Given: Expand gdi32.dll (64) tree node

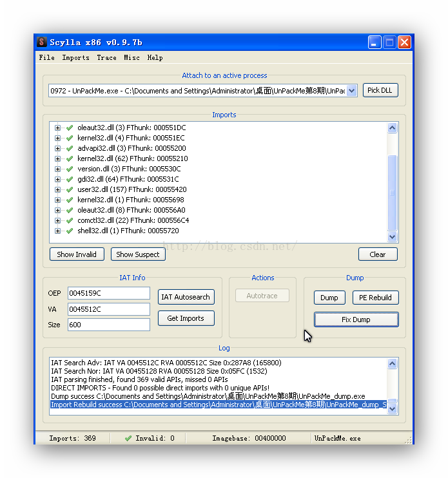Looking at the screenshot, I should coord(57,179).
